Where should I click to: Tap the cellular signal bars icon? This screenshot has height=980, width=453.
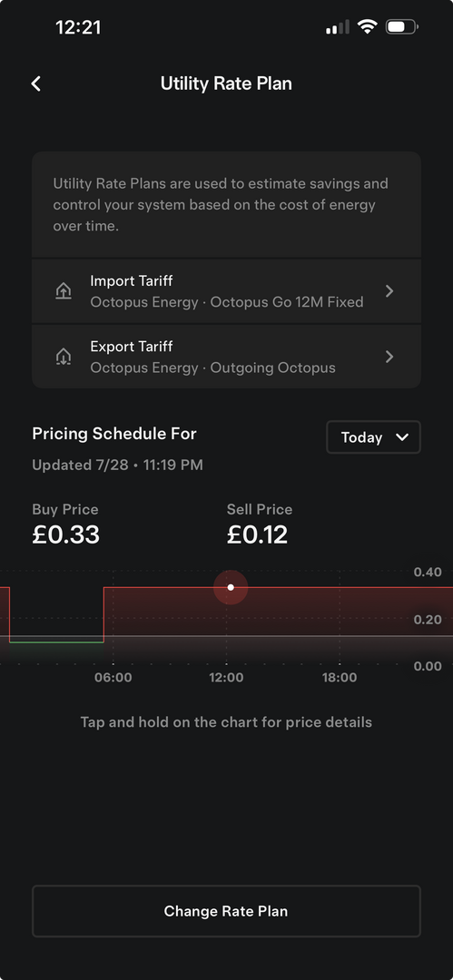[337, 27]
